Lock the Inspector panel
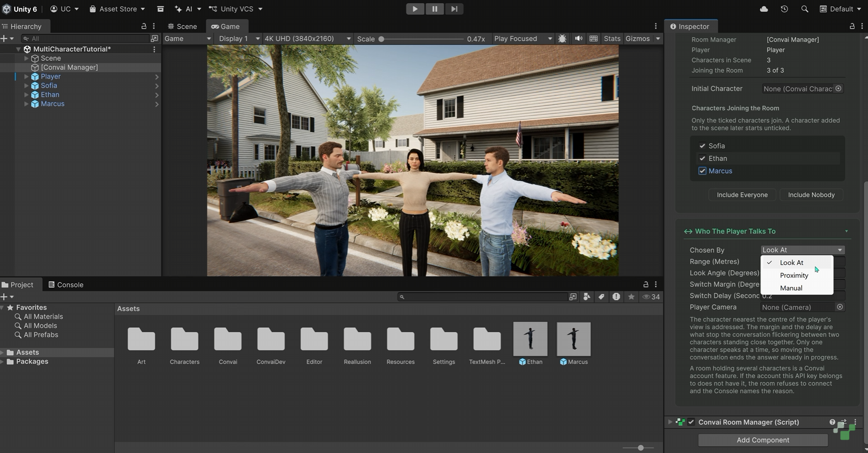Image resolution: width=868 pixels, height=453 pixels. [x=852, y=26]
